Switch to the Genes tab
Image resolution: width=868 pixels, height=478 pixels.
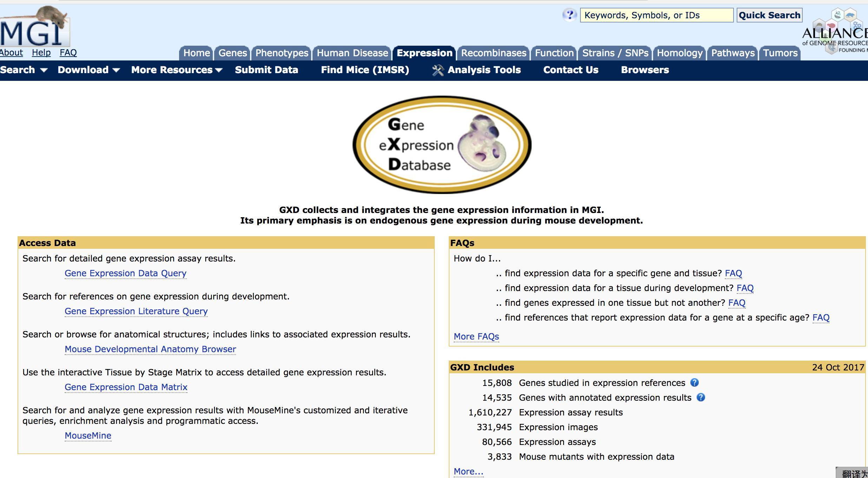tap(232, 53)
